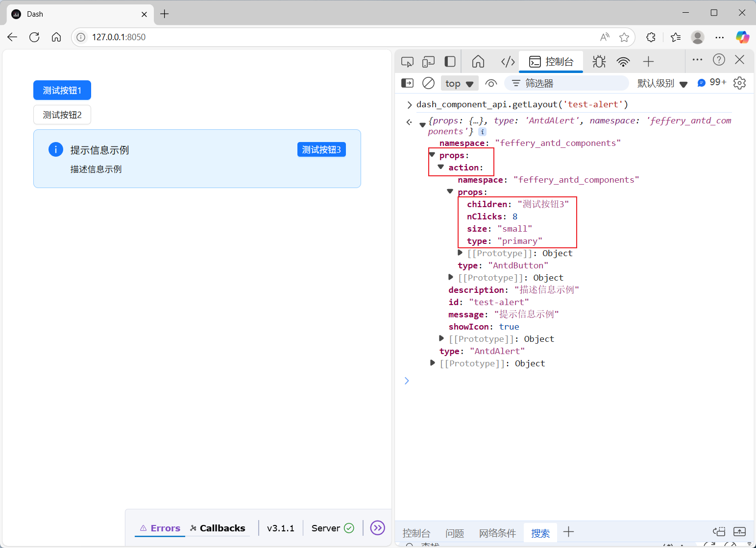Viewport: 756px width, 548px height.
Task: Add this page to favorites star
Action: tap(624, 37)
